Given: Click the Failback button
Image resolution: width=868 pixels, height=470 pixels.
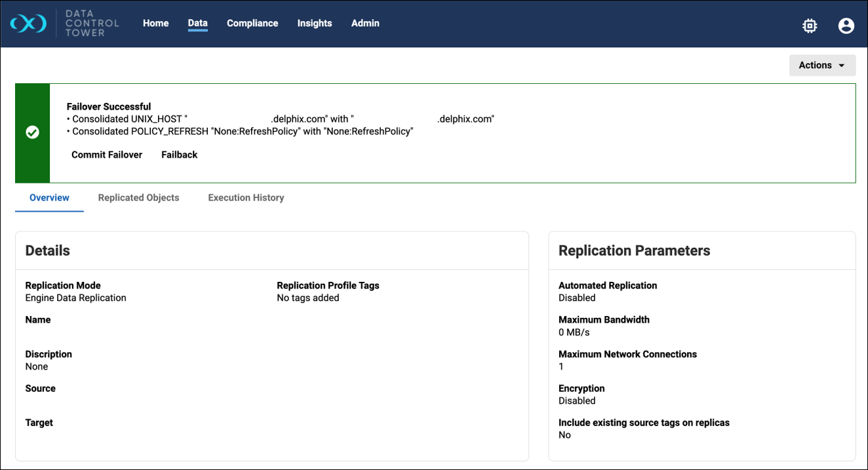Looking at the screenshot, I should point(179,155).
